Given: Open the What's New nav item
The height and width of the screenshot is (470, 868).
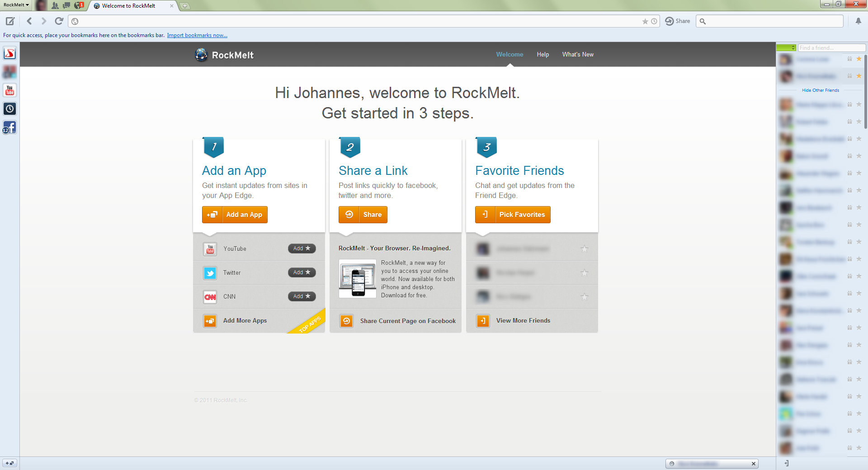Looking at the screenshot, I should coord(578,54).
